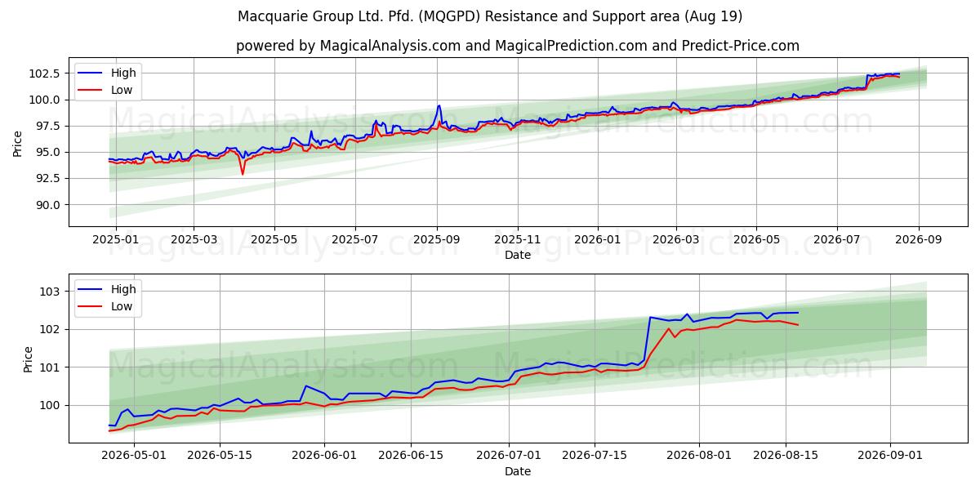980x490 pixels.
Task: Click the 2026-07-01 date tick label
Action: (509, 456)
